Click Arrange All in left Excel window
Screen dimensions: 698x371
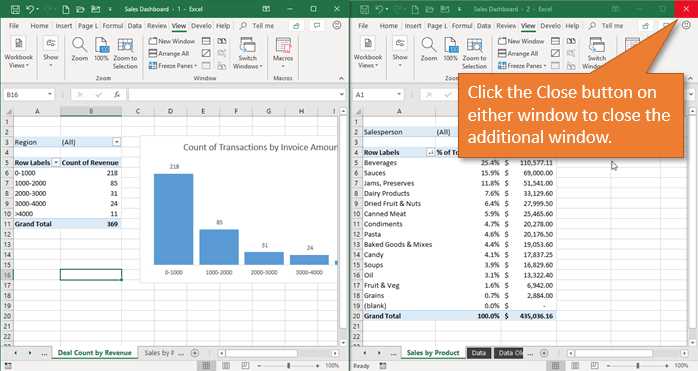pos(169,53)
